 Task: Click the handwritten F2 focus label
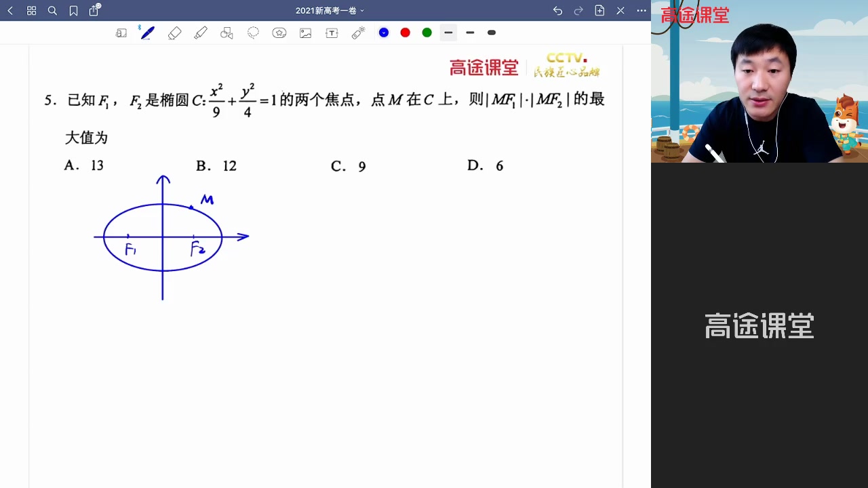pos(197,249)
